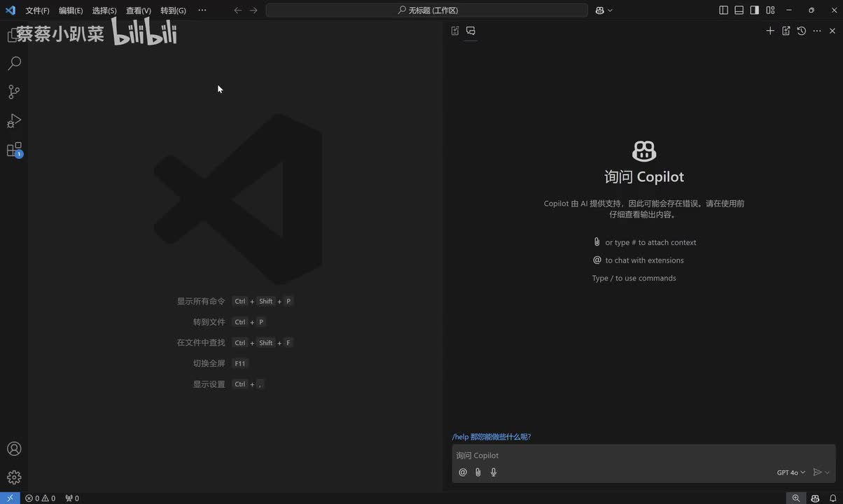This screenshot has width=843, height=504.
Task: Click the @ mention icon in chat input
Action: 463,472
